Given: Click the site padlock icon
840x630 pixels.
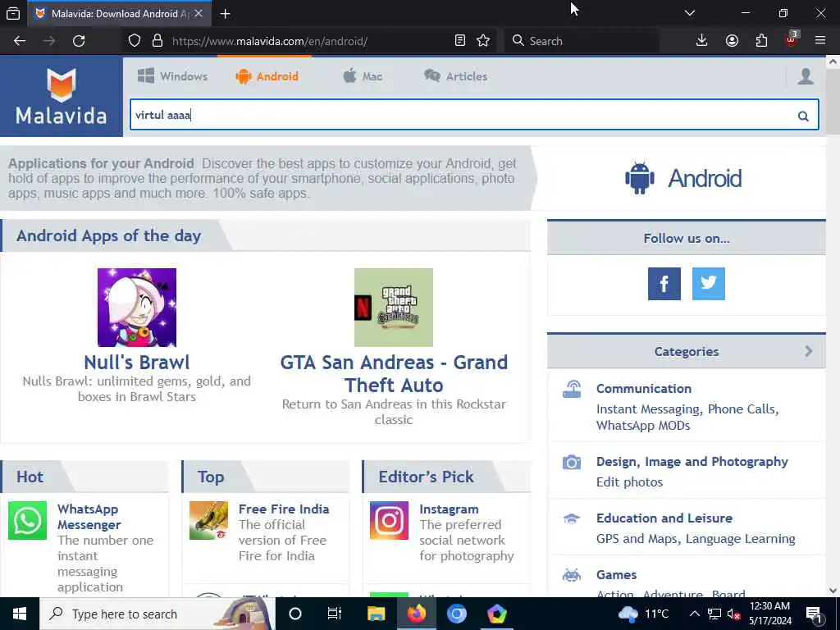Looking at the screenshot, I should (x=157, y=41).
